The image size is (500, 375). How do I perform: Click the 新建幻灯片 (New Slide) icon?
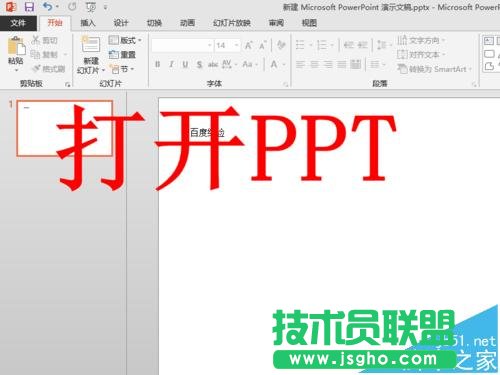click(x=91, y=44)
